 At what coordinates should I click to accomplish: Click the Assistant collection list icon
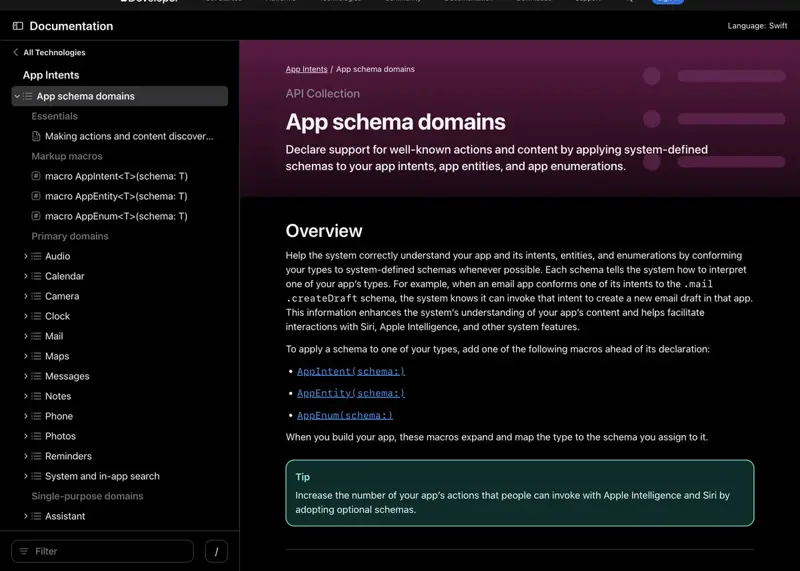[x=36, y=516]
